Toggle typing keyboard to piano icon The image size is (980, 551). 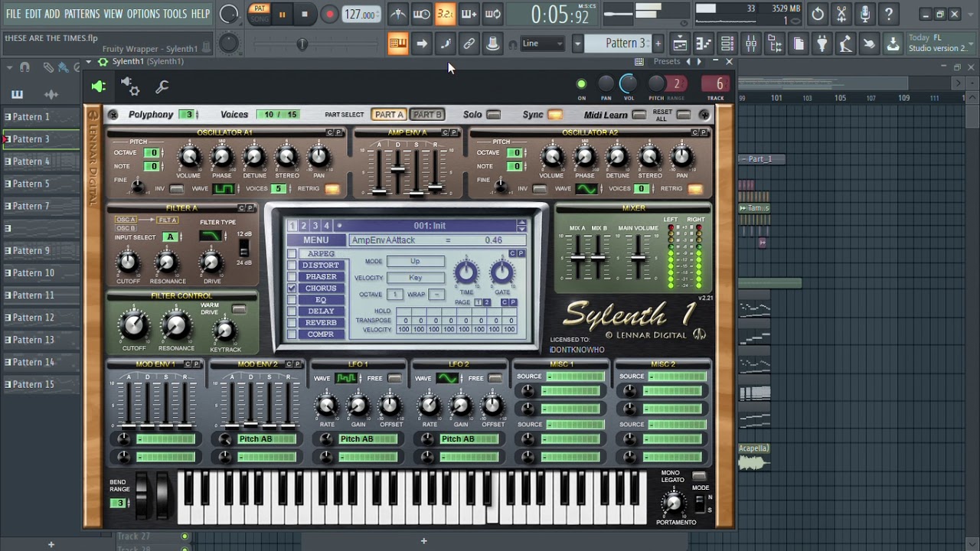[x=397, y=44]
